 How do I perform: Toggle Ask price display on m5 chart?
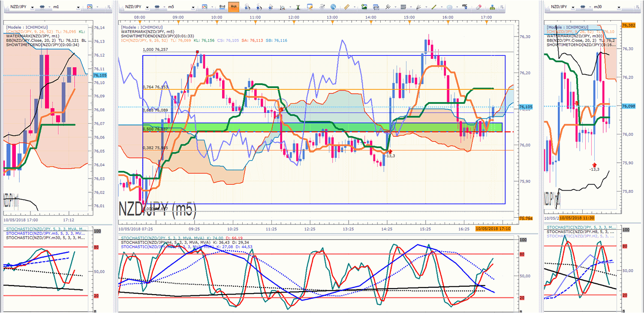(x=234, y=7)
